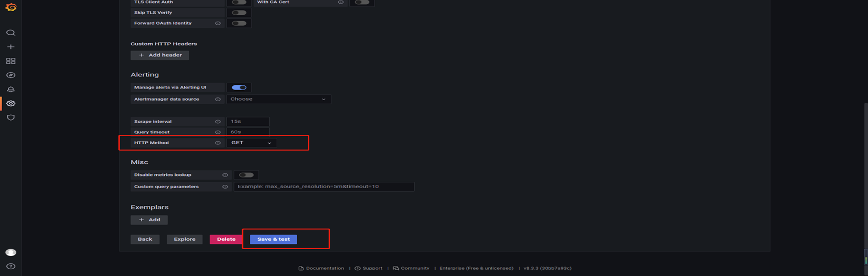Toggle With CA Cert switch

coord(362,2)
